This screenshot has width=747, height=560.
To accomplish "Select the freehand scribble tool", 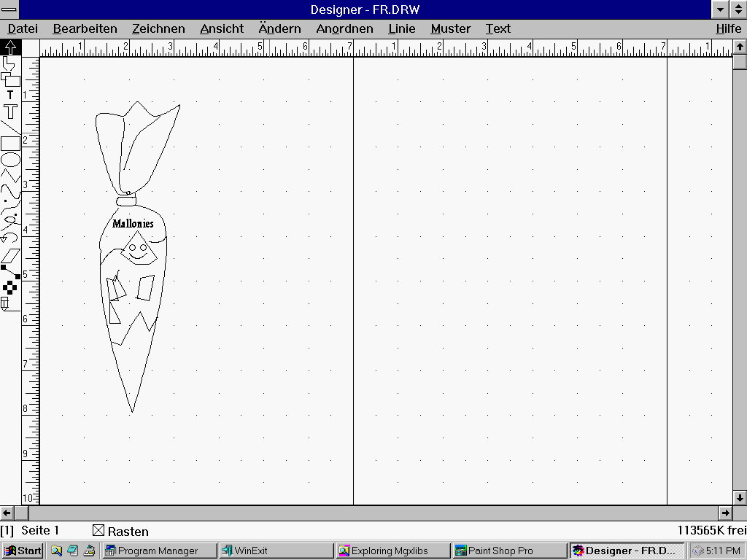I will point(10,223).
